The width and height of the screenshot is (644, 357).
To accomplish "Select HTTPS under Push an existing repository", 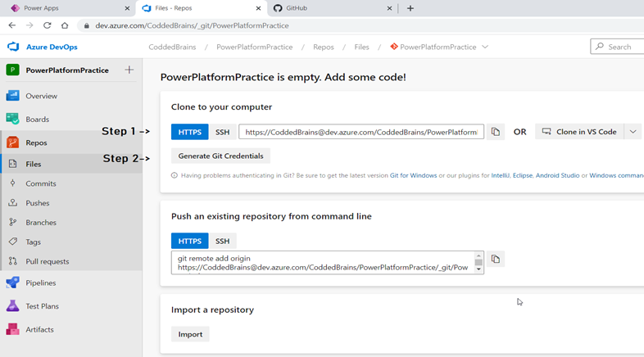I will point(190,241).
